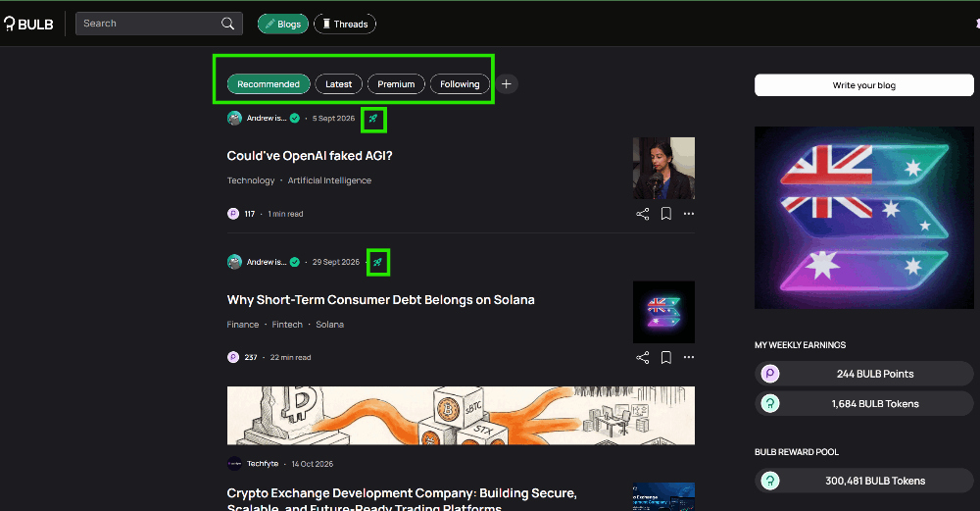Open thumbnail of Solana debt post
The height and width of the screenshot is (511, 980).
[663, 312]
